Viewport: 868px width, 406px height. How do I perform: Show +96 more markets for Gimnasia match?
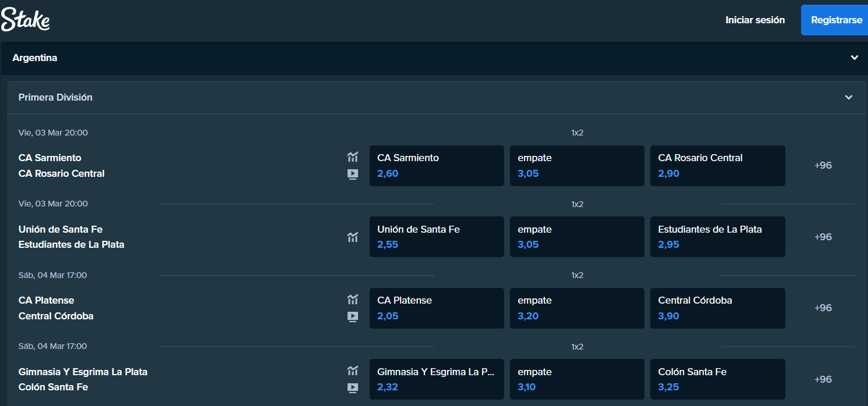(823, 379)
